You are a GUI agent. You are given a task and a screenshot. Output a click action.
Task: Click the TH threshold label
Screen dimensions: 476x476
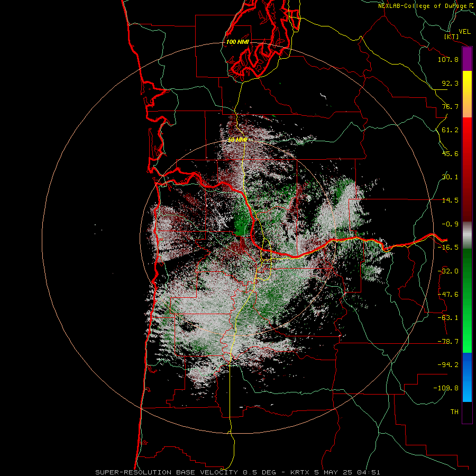coord(454,412)
